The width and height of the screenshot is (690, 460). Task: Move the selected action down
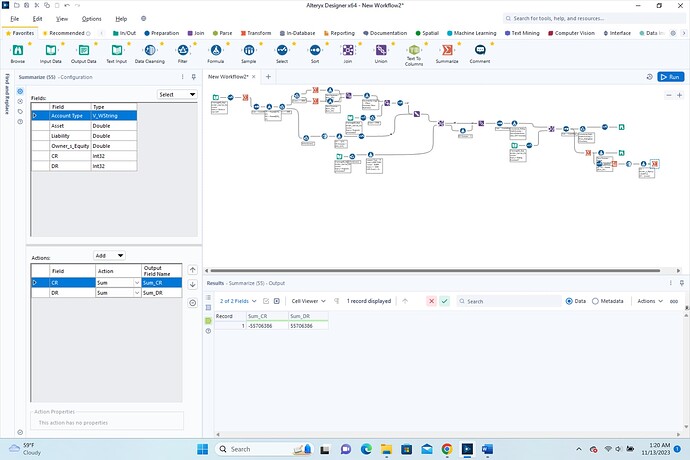coord(192,284)
